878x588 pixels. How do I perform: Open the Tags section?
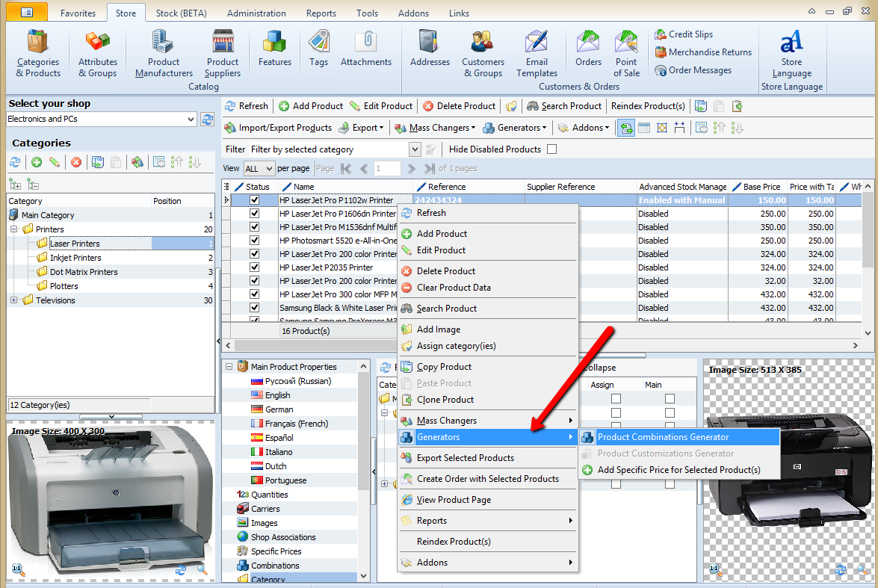[318, 49]
